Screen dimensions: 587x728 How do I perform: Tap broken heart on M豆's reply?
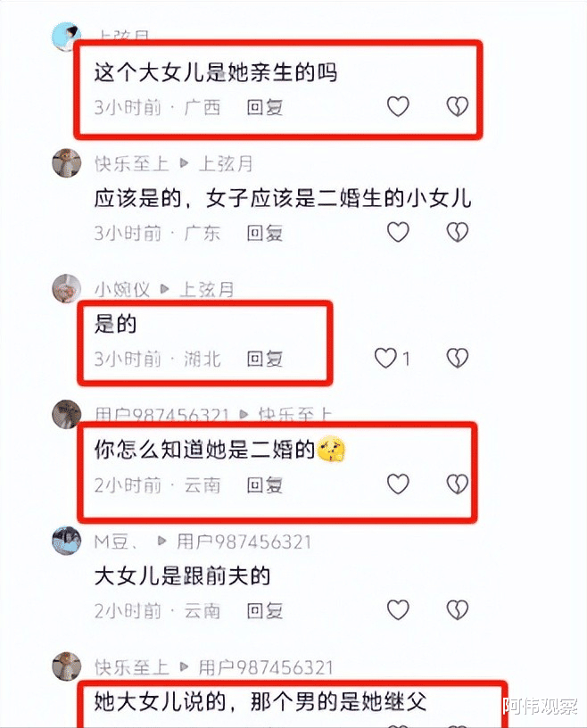tap(458, 610)
